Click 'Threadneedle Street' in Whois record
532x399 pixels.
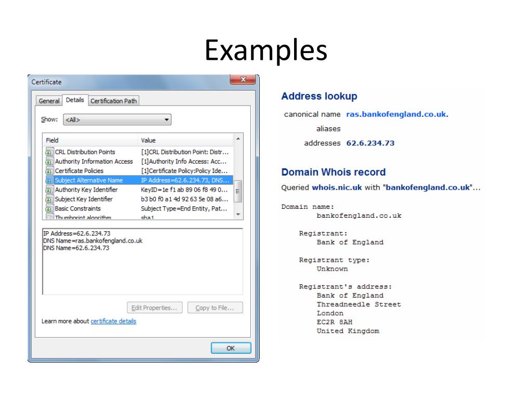(359, 304)
